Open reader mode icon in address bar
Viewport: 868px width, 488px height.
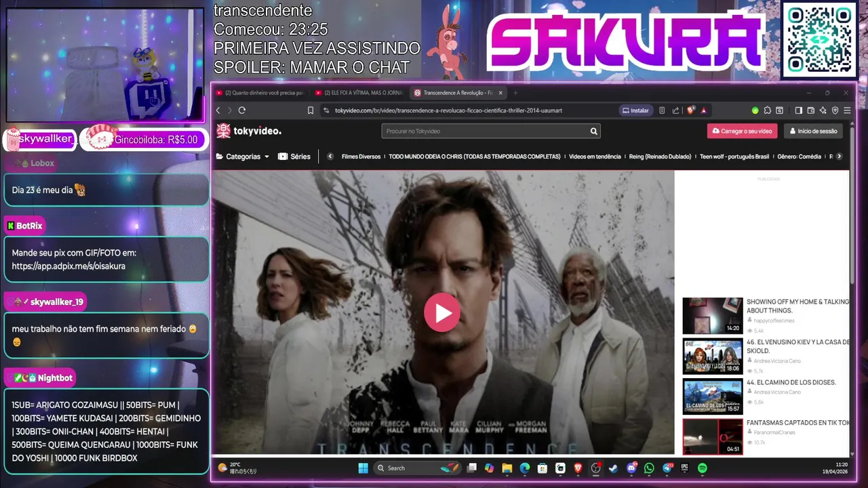662,110
